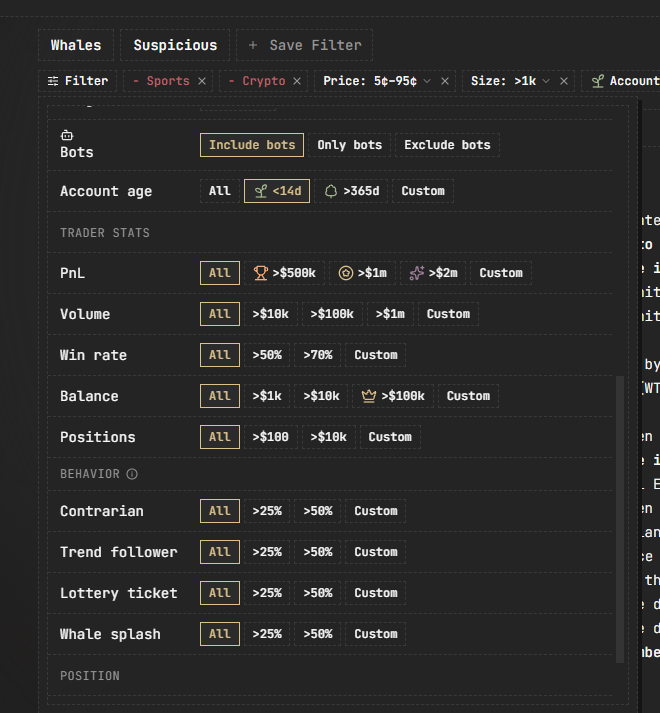Image resolution: width=660 pixels, height=713 pixels.
Task: Select Volume >$1m
Action: (390, 314)
